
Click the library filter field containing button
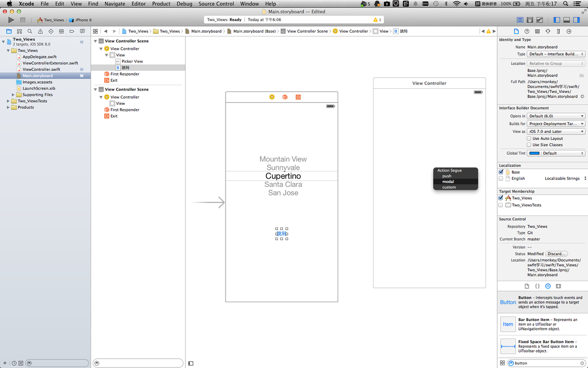pyautogui.click(x=546, y=363)
